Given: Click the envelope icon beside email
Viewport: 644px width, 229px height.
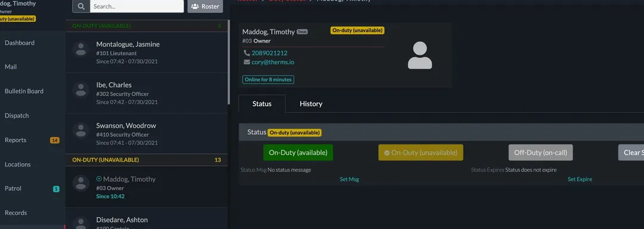Looking at the screenshot, I should click(x=246, y=63).
